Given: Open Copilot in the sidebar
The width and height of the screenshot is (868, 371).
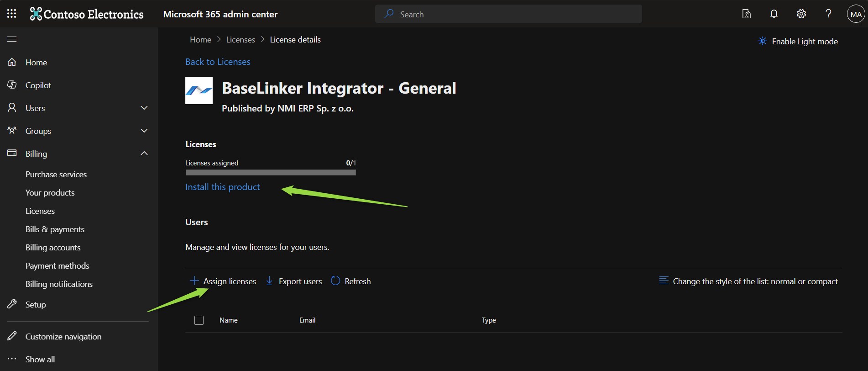Looking at the screenshot, I should point(38,85).
